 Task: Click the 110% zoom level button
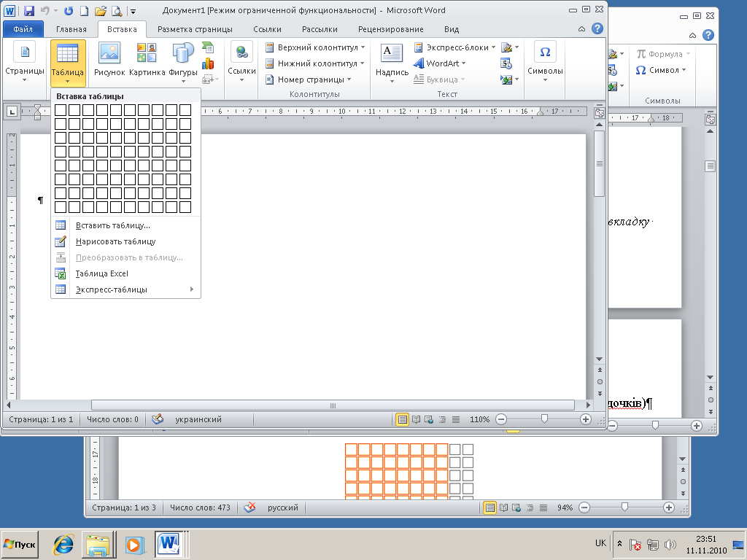[x=479, y=419]
